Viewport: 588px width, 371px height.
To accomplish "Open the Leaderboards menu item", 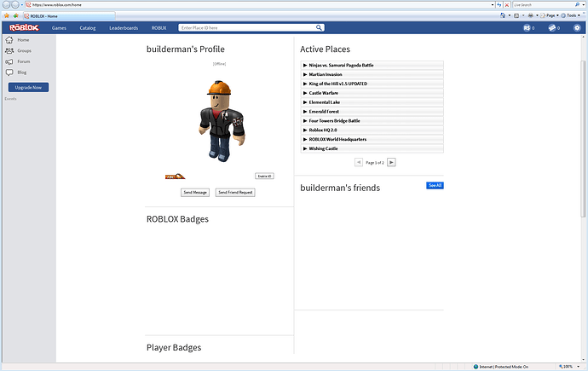I will coord(124,28).
